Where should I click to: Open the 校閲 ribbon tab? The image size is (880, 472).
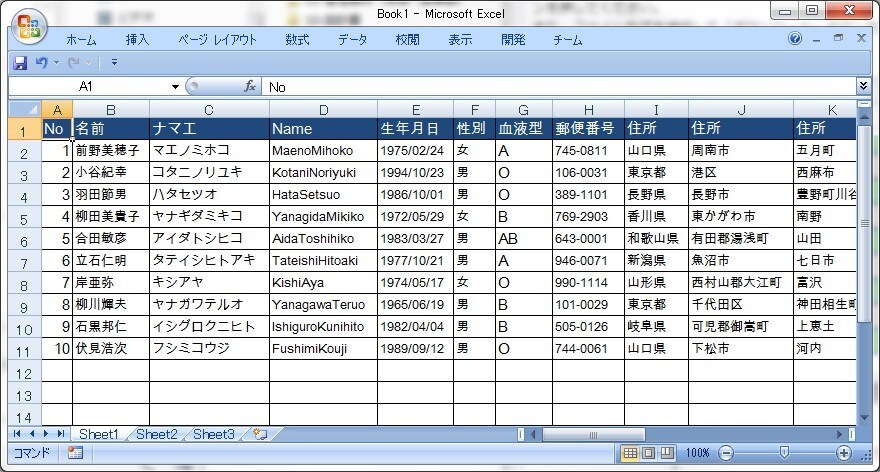coord(407,40)
